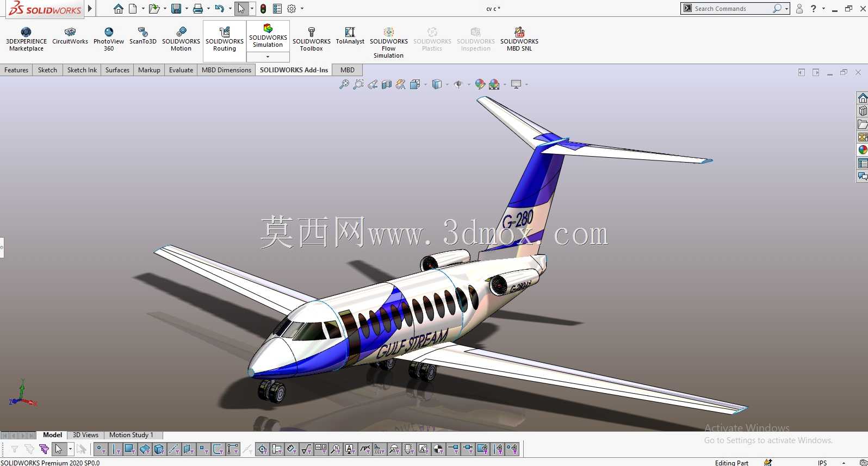Open 3DEXPERIENCE Marketplace add-in
This screenshot has height=466, width=868.
pyautogui.click(x=26, y=39)
